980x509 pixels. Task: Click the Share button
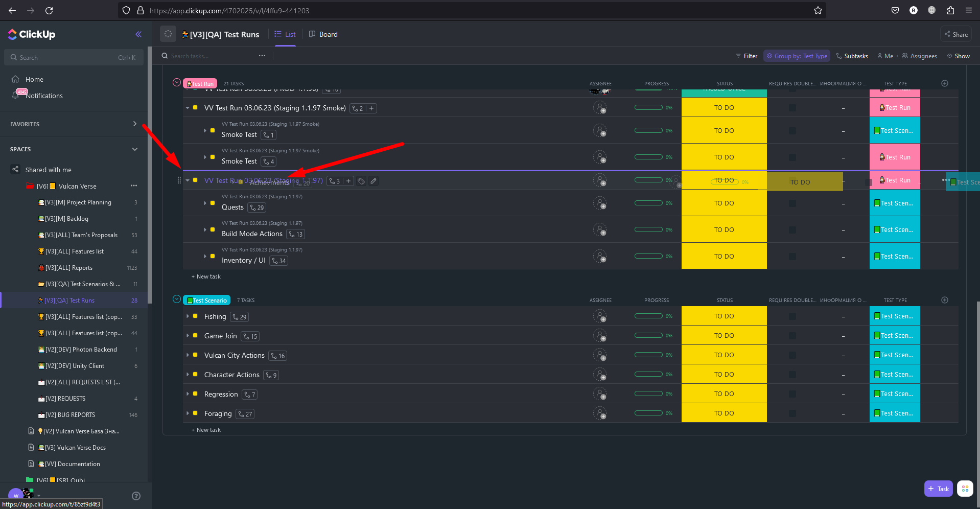tap(955, 34)
